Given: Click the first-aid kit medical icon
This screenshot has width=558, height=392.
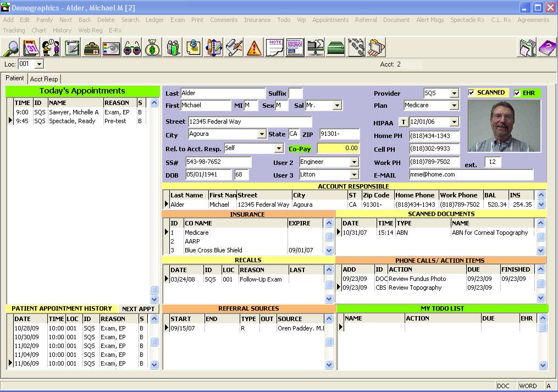Looking at the screenshot, I should (x=92, y=47).
